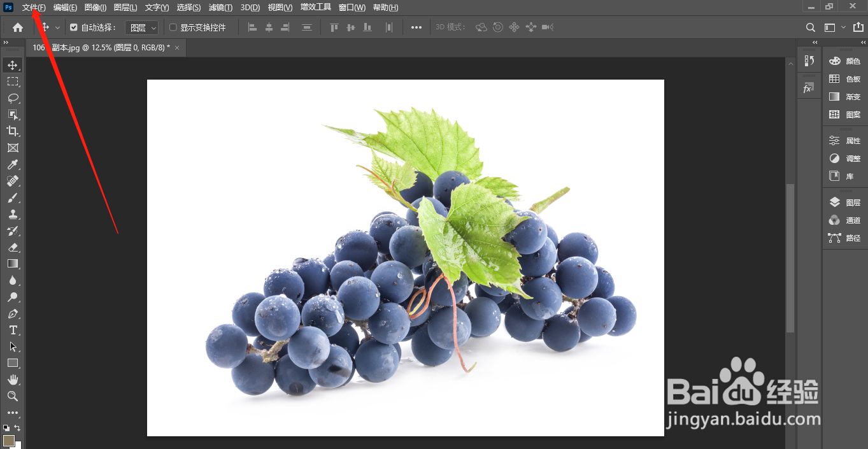Open the 滤镜(T) menu
The height and width of the screenshot is (449, 868).
click(x=220, y=8)
